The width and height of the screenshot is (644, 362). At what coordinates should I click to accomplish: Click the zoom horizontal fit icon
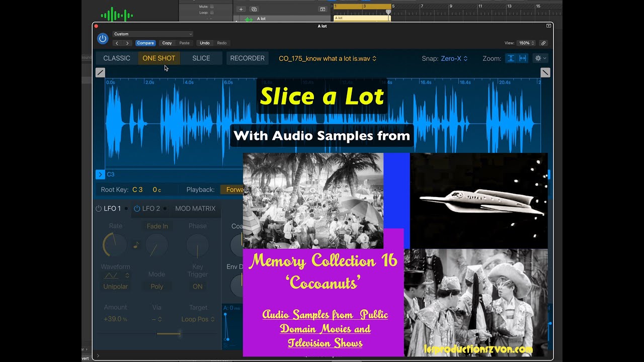[x=523, y=58]
